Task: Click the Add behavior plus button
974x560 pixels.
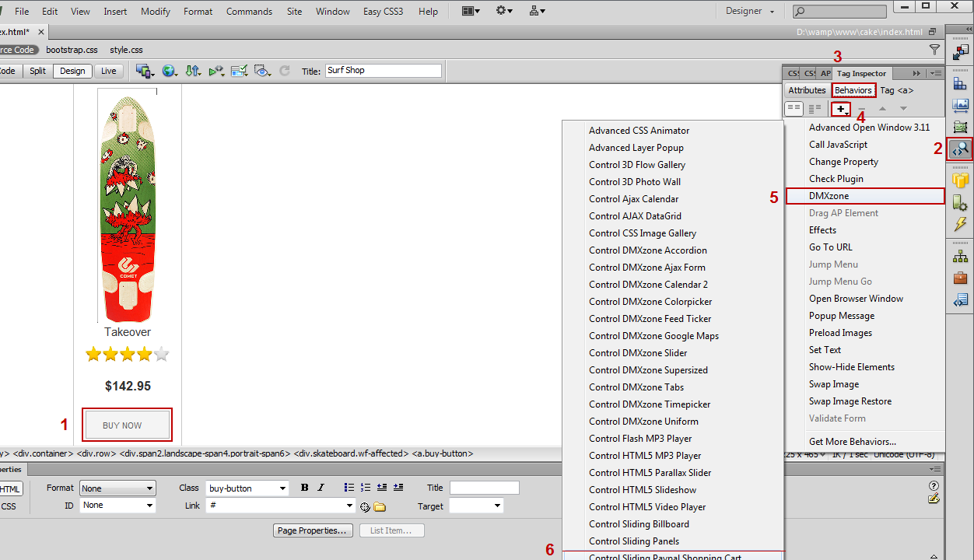Action: pos(841,109)
